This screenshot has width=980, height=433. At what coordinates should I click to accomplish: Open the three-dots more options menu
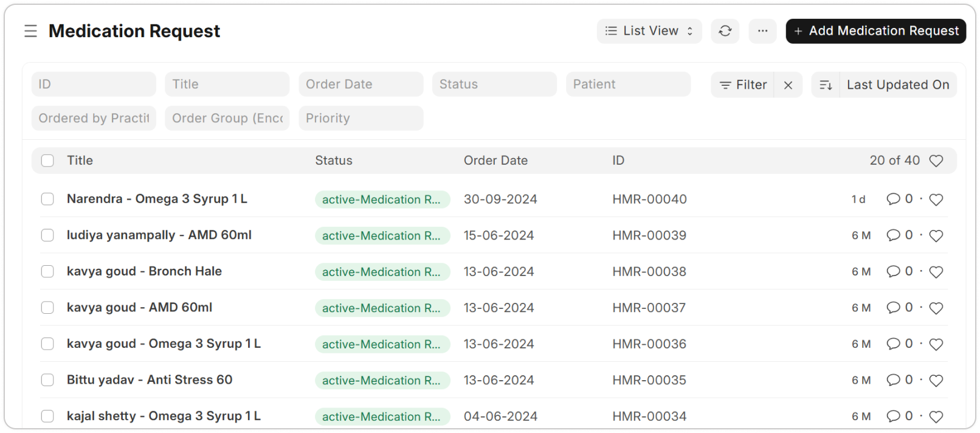(762, 31)
